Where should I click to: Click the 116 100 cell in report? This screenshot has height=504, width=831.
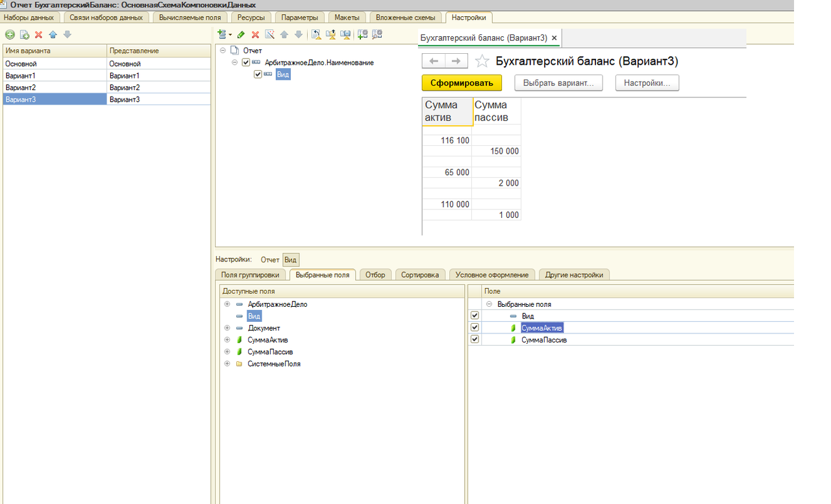(447, 140)
